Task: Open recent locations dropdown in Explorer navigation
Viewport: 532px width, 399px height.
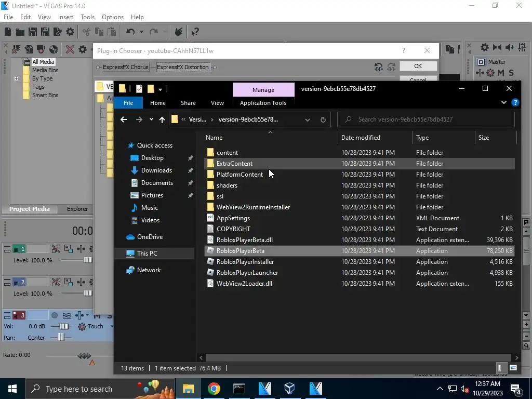Action: point(151,119)
